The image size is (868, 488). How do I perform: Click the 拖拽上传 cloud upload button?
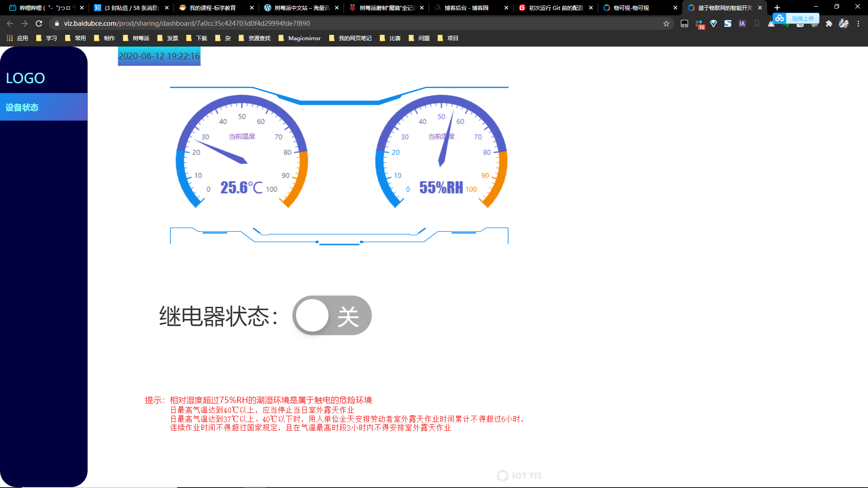(796, 19)
